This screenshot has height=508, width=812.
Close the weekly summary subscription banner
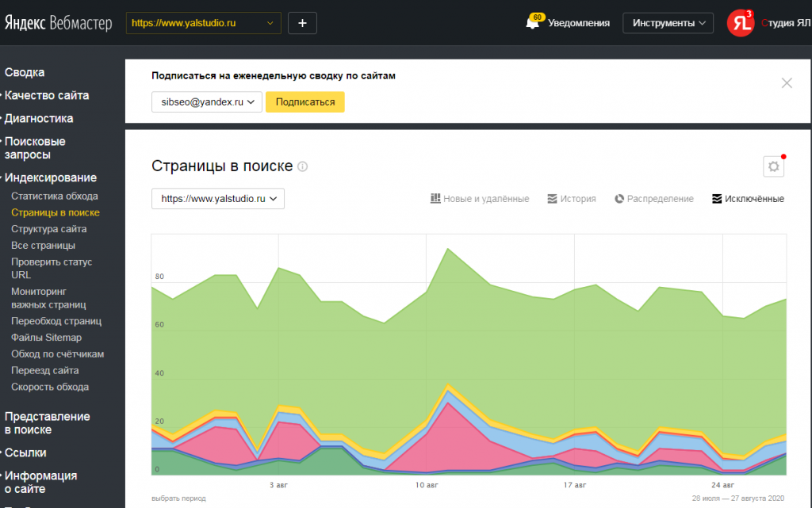tap(787, 82)
